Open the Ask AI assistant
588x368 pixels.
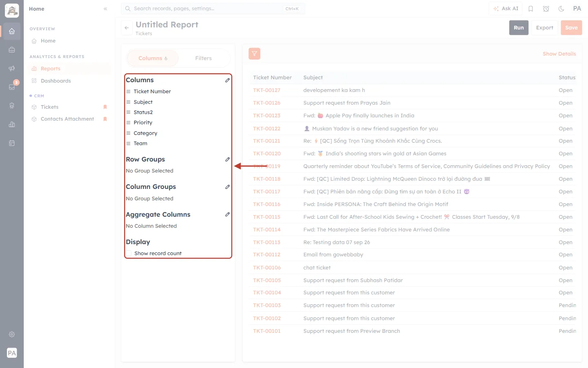coord(506,9)
